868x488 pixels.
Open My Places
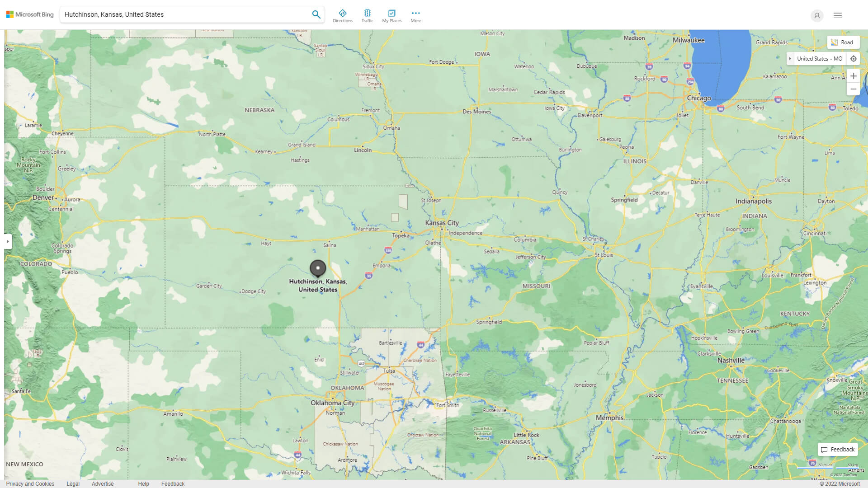(x=392, y=16)
